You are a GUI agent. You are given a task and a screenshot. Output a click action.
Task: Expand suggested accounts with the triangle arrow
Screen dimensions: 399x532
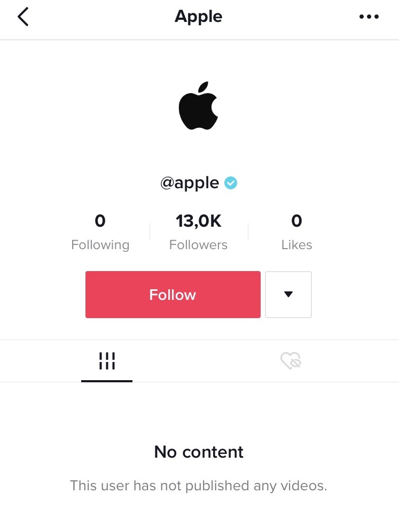click(288, 295)
